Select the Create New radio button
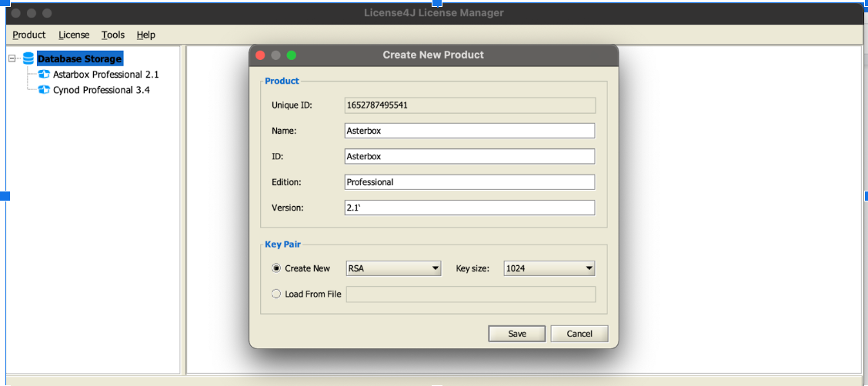Screen dimensions: 868x386 (x=277, y=268)
